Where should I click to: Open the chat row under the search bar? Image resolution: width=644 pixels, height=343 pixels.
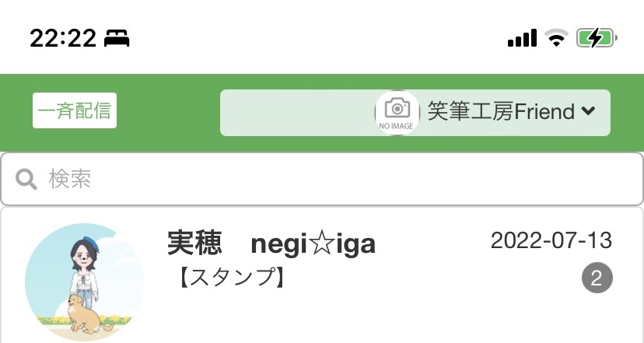(322, 275)
